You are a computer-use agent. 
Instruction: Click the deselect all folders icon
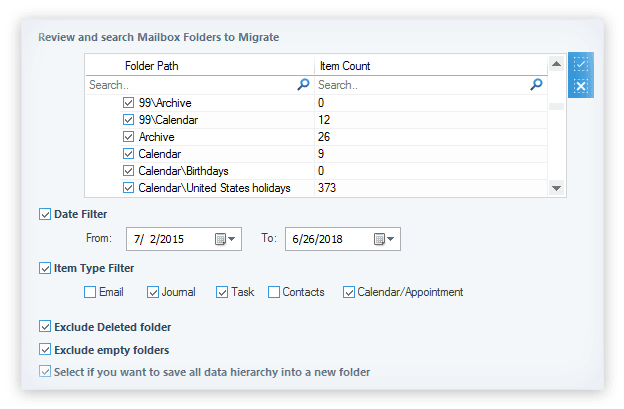[581, 87]
